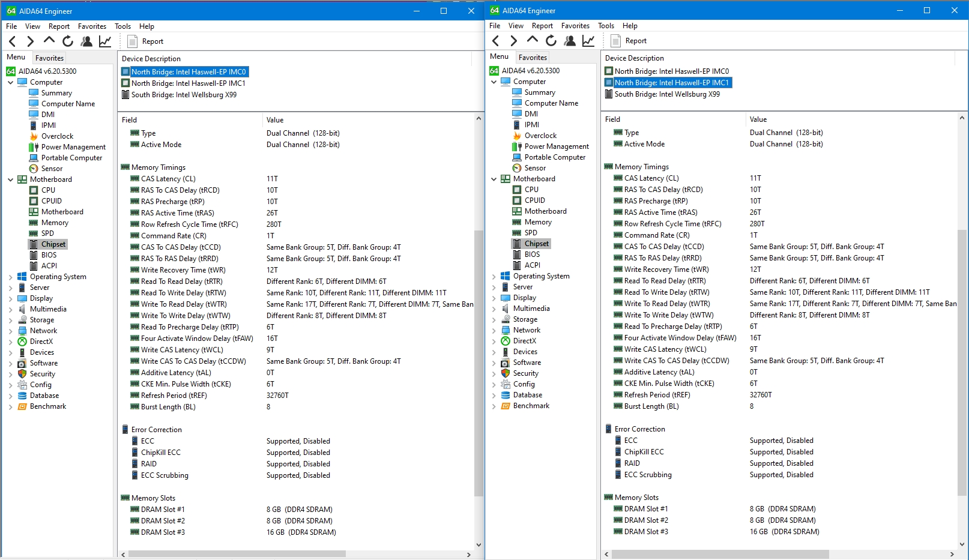Select Security in left window tree
This screenshot has height=560, width=969.
click(x=42, y=374)
